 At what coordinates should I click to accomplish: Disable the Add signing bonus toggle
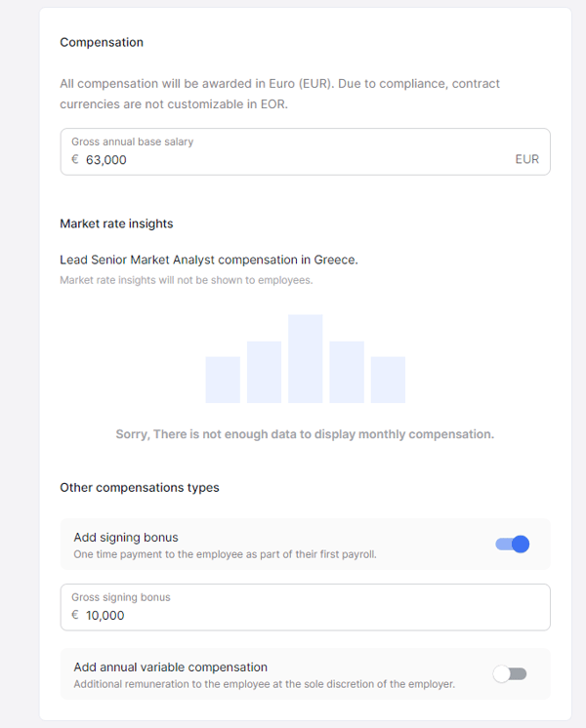pyautogui.click(x=512, y=545)
